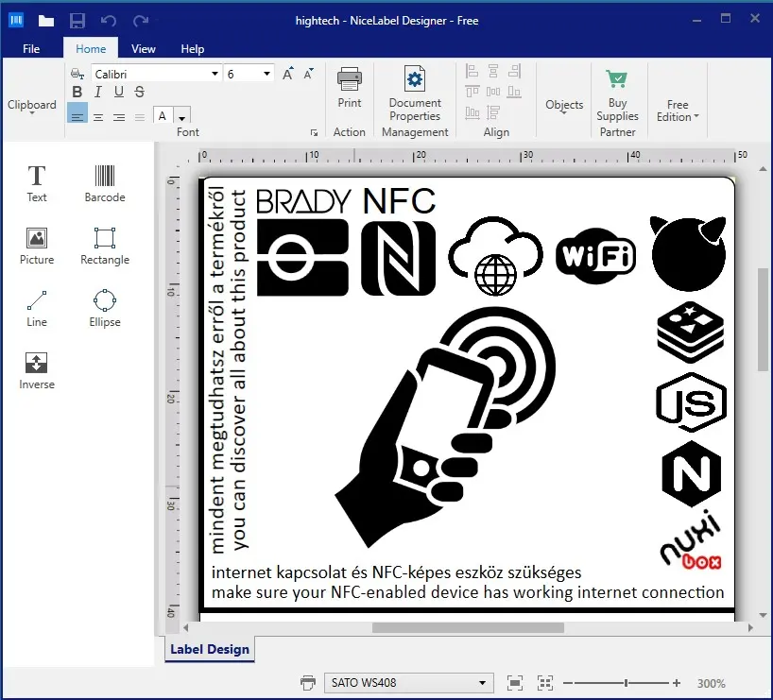Expand the Free Edition dropdown
This screenshot has height=700, width=773.
[678, 111]
